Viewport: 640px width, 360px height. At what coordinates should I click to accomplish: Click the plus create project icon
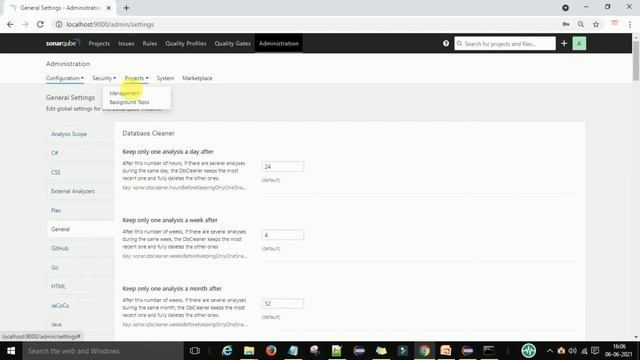[564, 43]
